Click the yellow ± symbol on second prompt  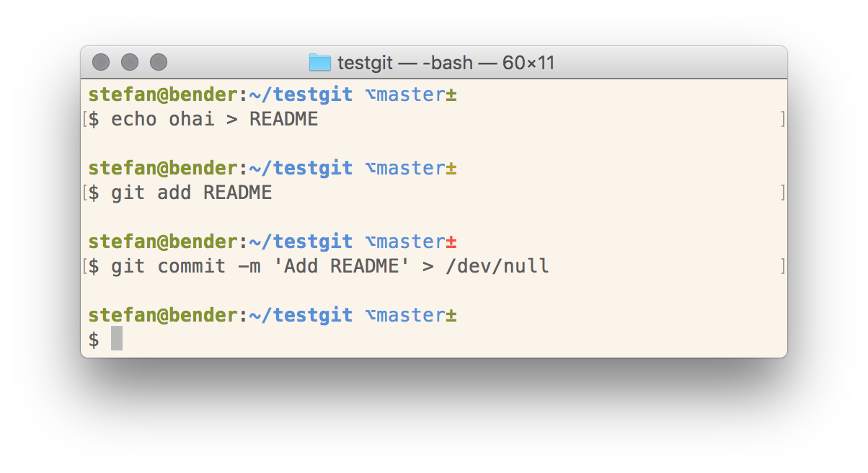point(451,168)
